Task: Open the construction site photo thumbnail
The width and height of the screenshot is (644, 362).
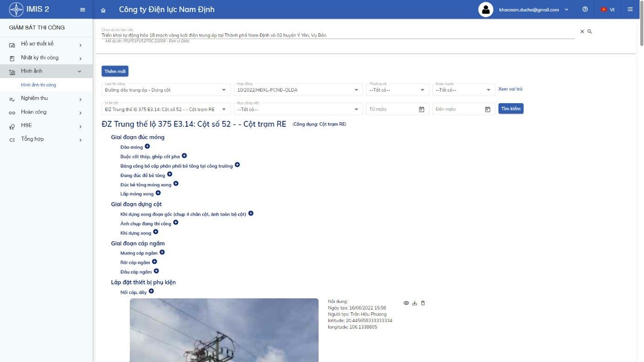Action: pos(224,330)
